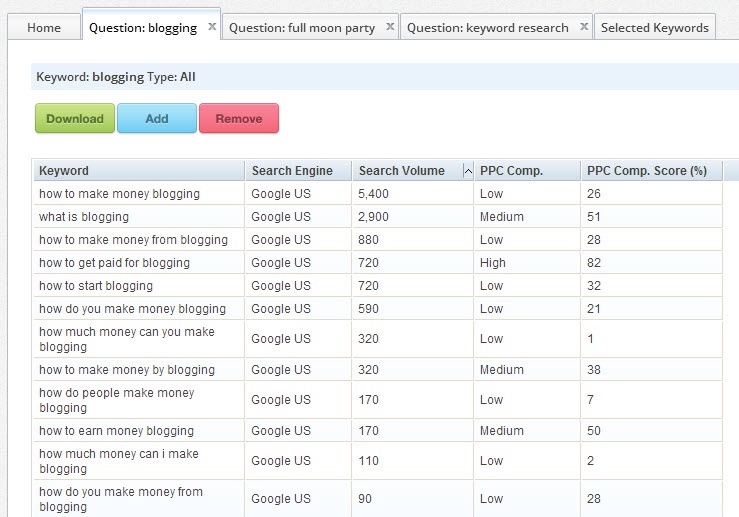The height and width of the screenshot is (517, 739).
Task: Click Medium in the 'what is blogging' row
Action: coord(527,217)
